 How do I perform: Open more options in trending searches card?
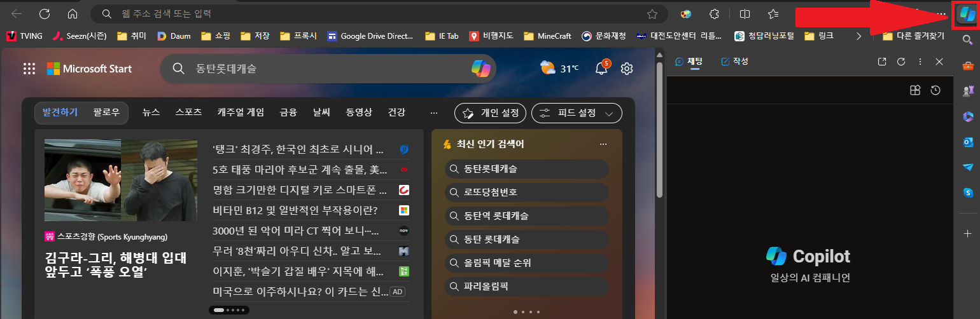[603, 144]
